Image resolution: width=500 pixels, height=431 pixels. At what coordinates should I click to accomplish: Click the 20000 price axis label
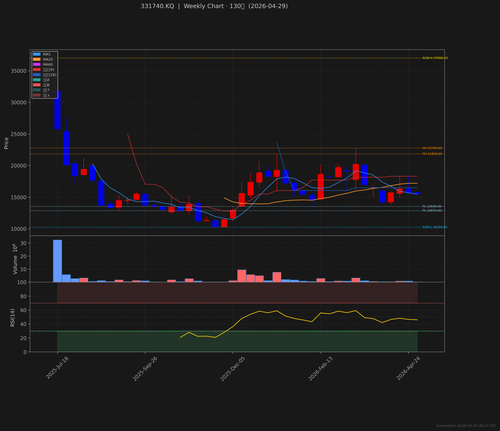click(18, 166)
